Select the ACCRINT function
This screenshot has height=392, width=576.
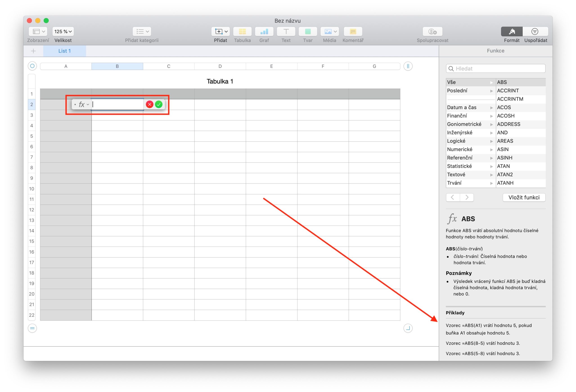coord(521,91)
